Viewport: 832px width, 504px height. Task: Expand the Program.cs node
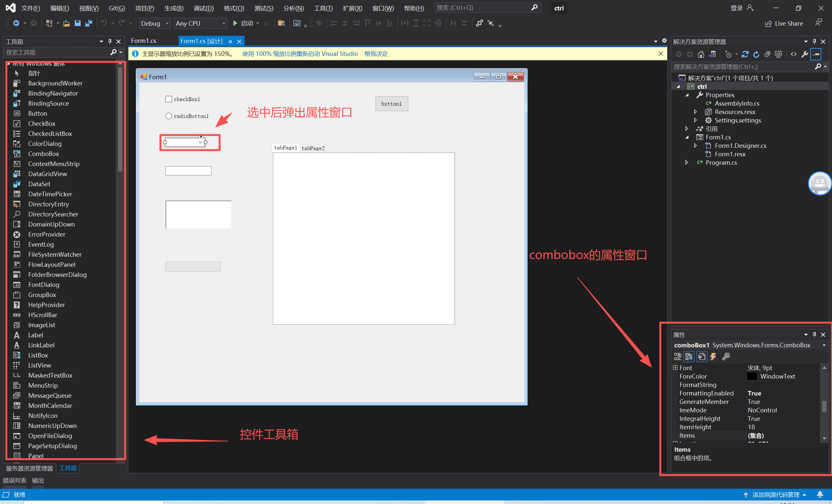pos(686,162)
